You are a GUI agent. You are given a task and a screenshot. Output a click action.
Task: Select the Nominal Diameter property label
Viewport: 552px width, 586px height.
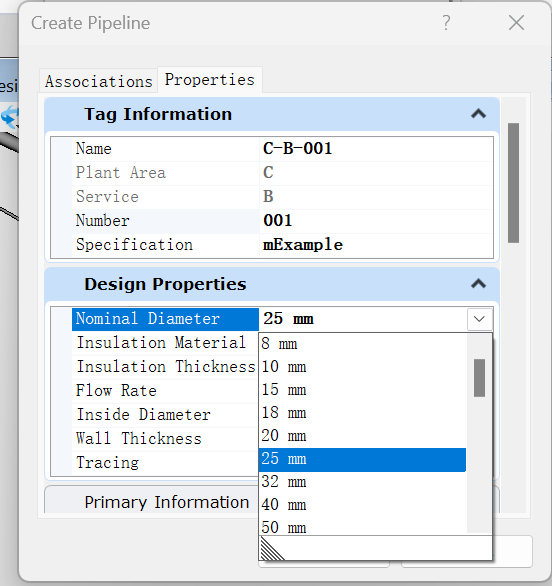(165, 319)
